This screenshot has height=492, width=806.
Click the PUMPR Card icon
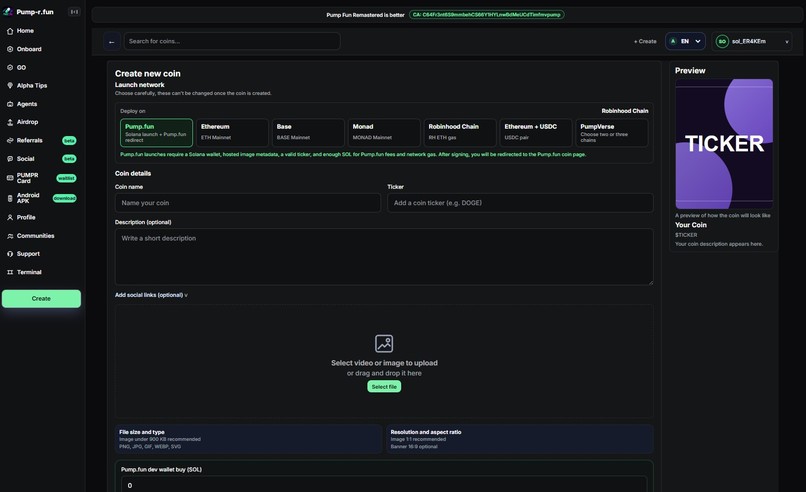[10, 178]
